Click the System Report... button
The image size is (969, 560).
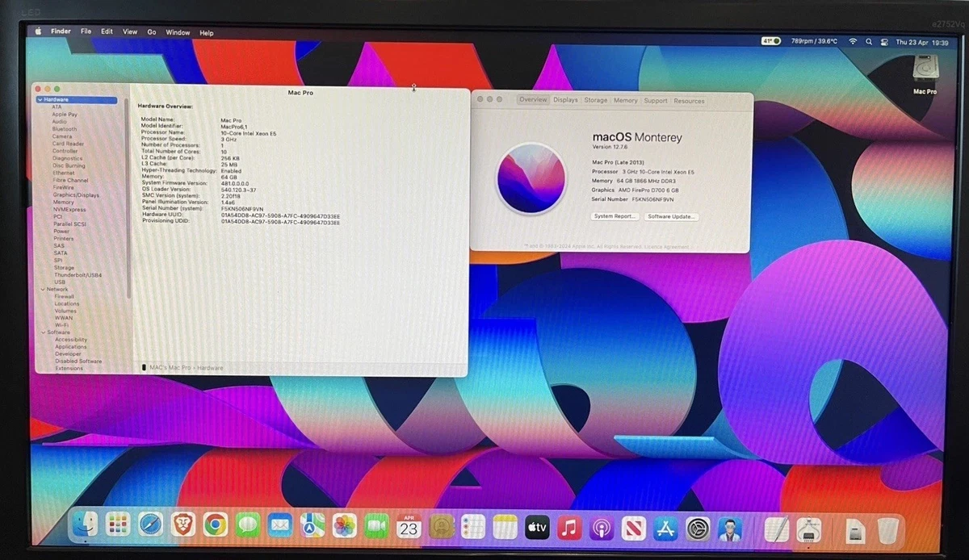(x=615, y=216)
